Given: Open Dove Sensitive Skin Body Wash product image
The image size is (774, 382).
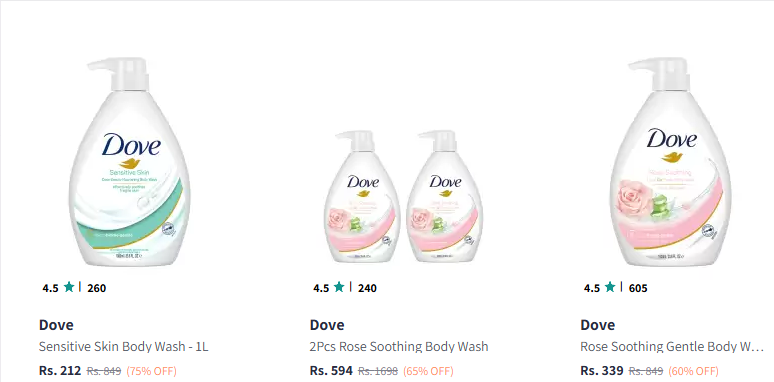Looking at the screenshot, I should click(130, 162).
